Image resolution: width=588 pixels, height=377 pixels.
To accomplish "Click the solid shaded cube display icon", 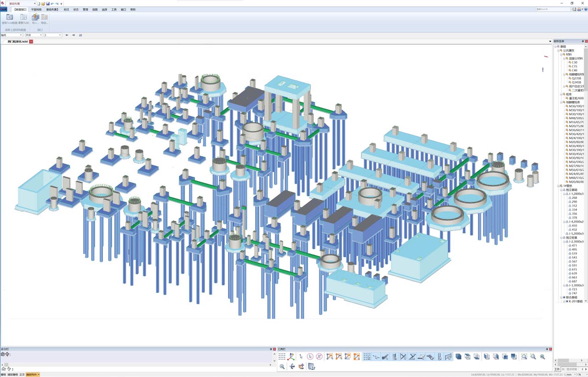I will (458, 357).
